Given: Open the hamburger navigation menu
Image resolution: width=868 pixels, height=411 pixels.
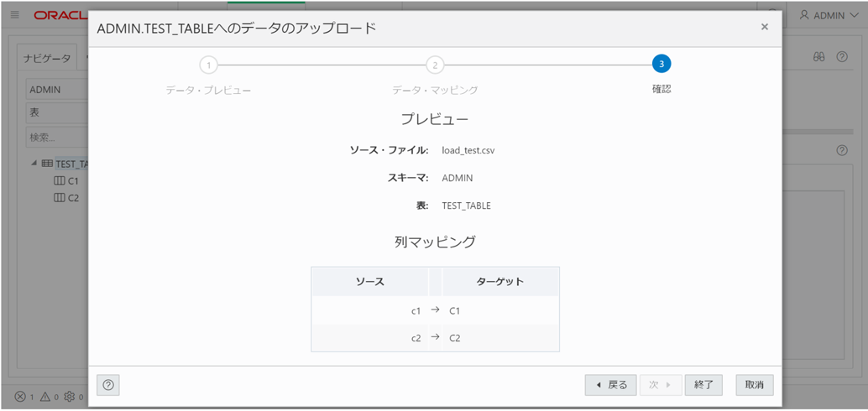Looking at the screenshot, I should pyautogui.click(x=15, y=15).
